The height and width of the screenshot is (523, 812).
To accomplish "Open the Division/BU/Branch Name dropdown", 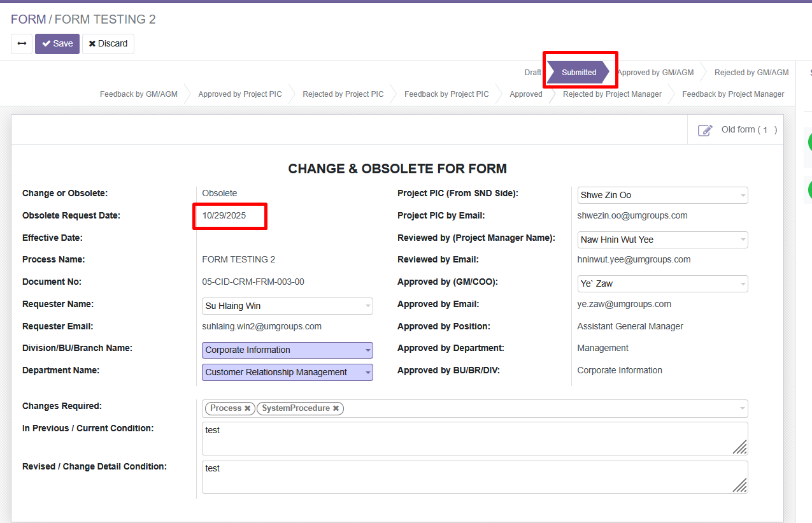I will click(287, 350).
